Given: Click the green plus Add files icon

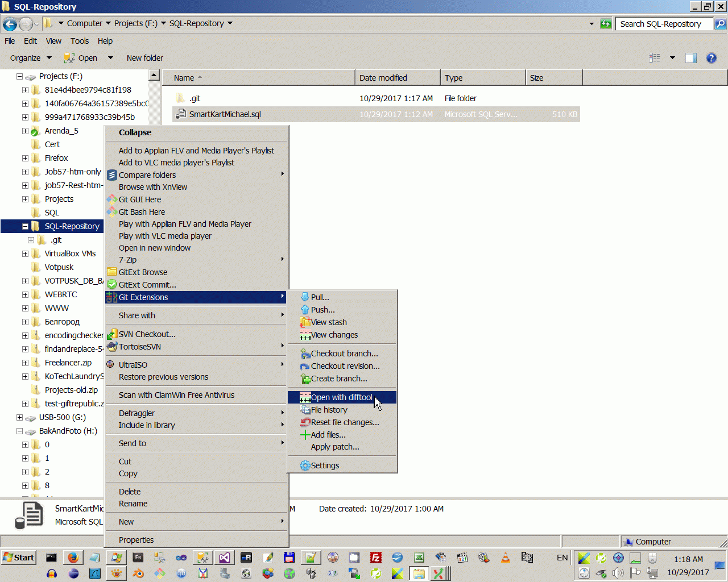Looking at the screenshot, I should click(x=305, y=435).
